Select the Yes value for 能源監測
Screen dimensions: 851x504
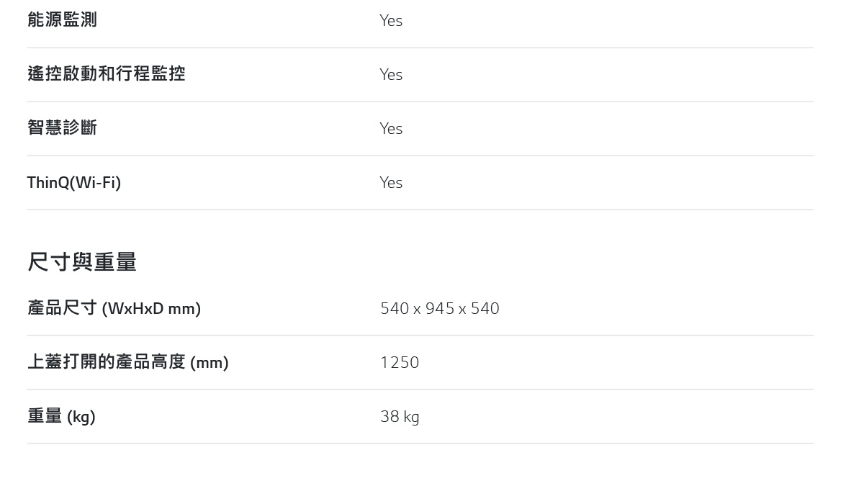click(391, 21)
